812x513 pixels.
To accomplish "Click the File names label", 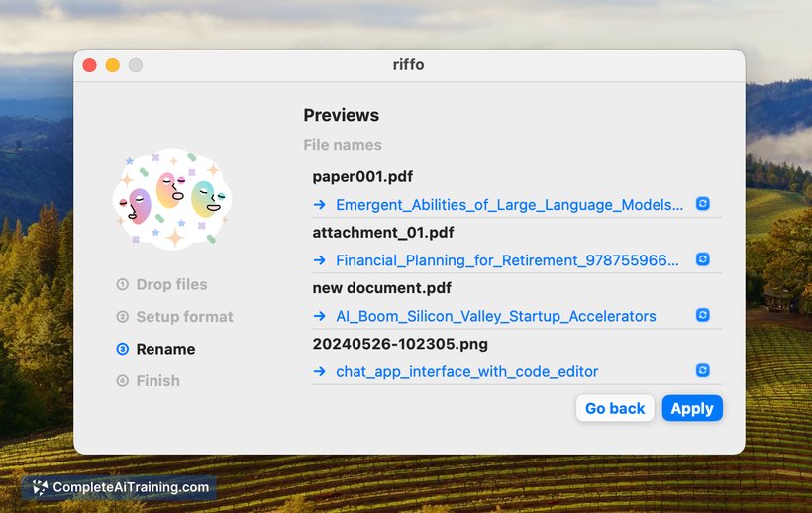I will (343, 145).
